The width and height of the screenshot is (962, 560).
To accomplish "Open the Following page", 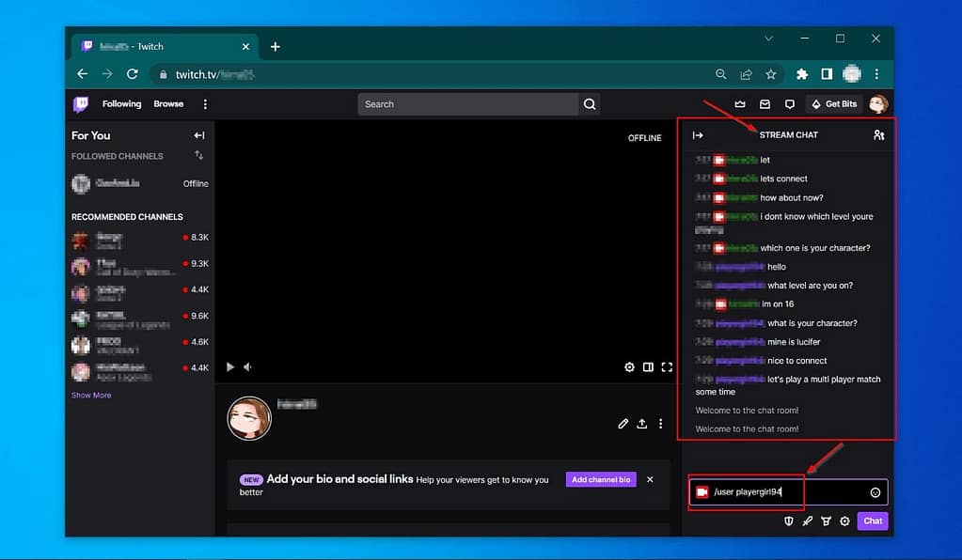I will tap(121, 104).
